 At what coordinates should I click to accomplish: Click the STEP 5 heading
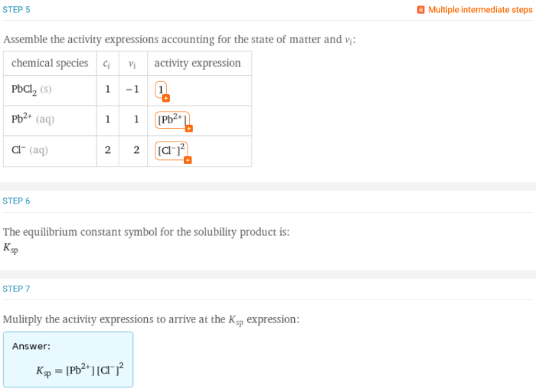(17, 10)
